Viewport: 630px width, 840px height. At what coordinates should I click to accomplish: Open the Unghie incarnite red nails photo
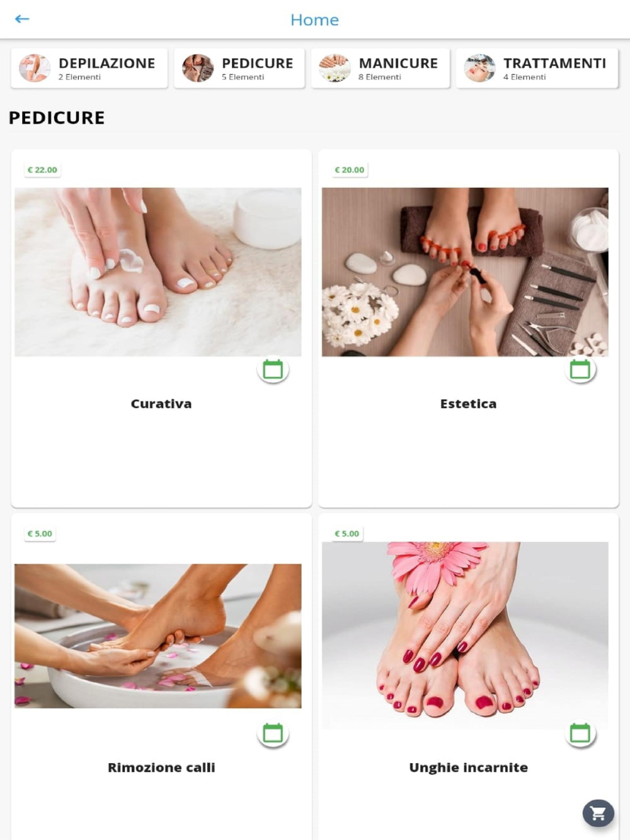point(465,635)
